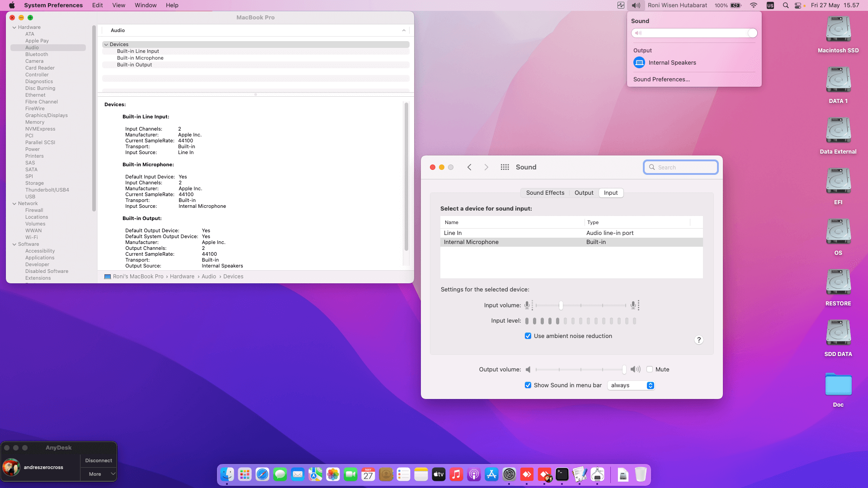Screen dimensions: 868x488
Task: Adjust the Output volume slider
Action: coord(624,370)
